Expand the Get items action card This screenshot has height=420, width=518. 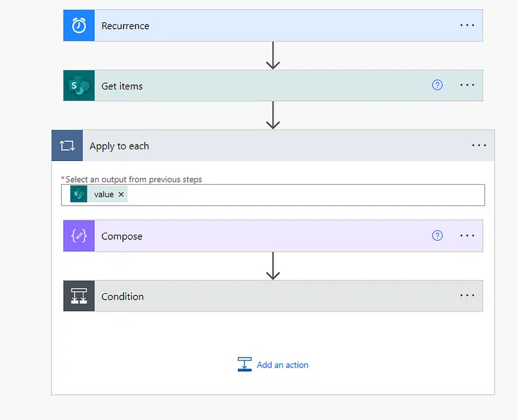(x=273, y=85)
